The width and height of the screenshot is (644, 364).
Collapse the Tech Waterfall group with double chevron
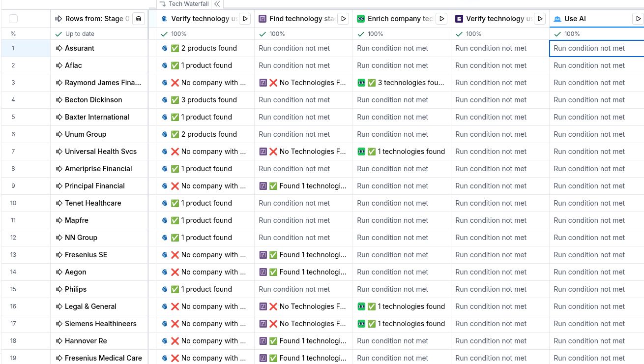tap(217, 4)
